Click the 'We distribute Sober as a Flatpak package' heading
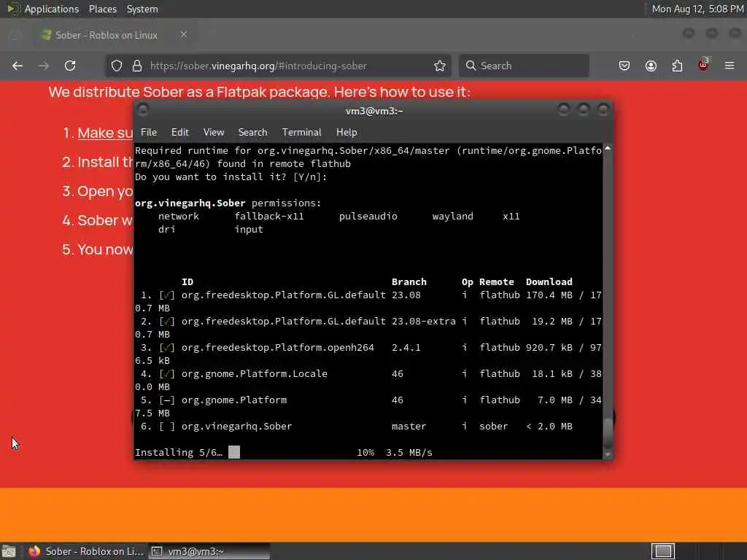 click(259, 92)
